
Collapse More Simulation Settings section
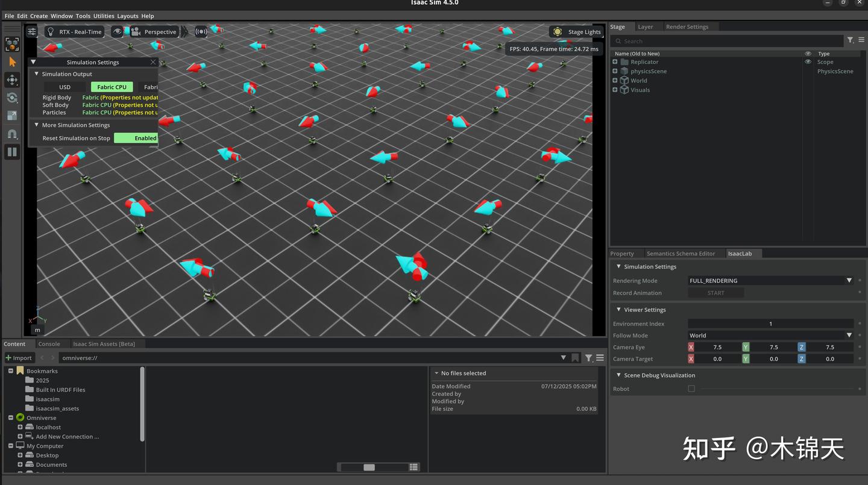coord(36,125)
